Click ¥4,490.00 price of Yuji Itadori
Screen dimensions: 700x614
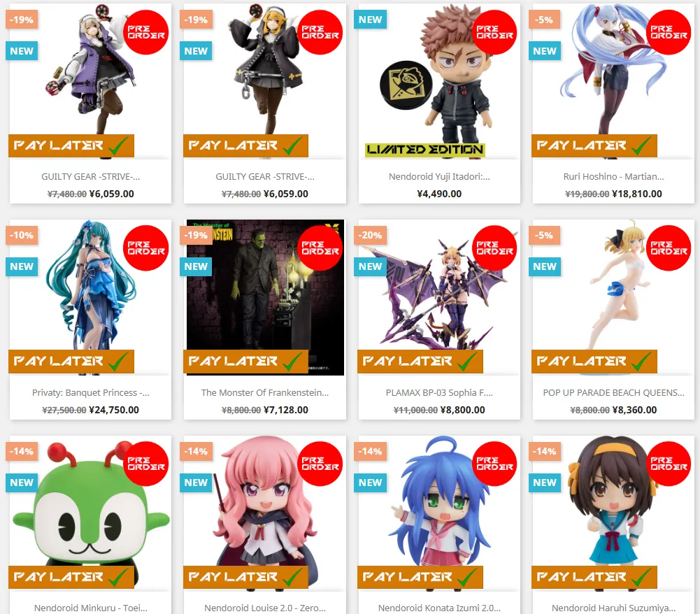(x=439, y=194)
